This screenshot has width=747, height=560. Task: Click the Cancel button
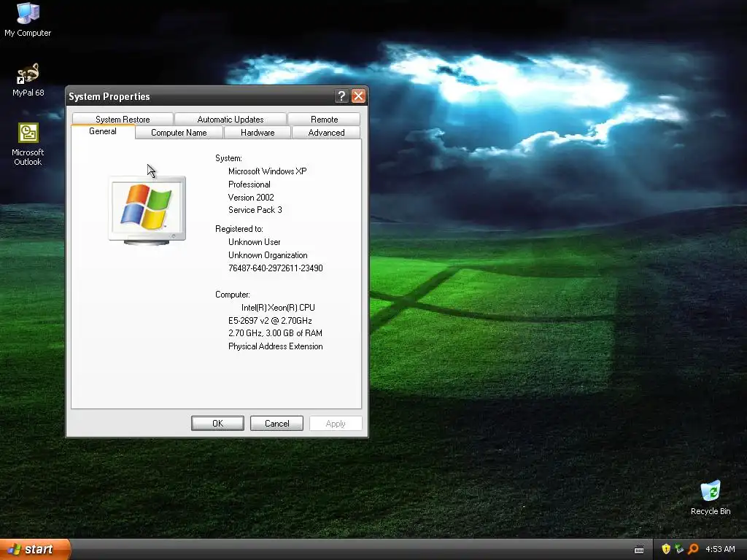tap(276, 424)
